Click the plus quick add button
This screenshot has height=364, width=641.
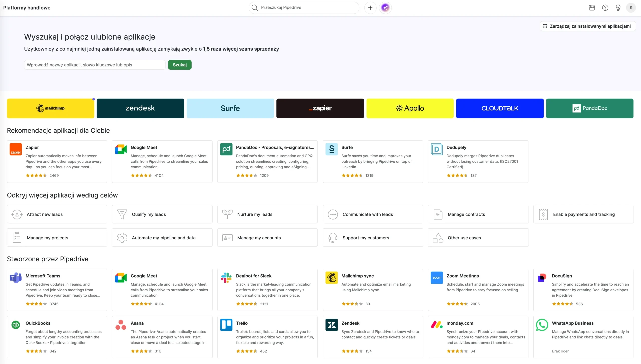pos(370,8)
